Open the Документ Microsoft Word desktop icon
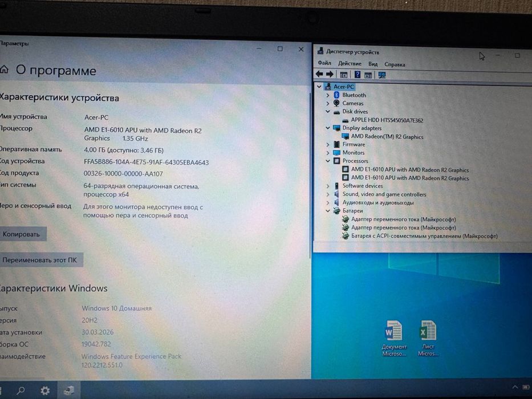This screenshot has height=399, width=532. click(394, 338)
